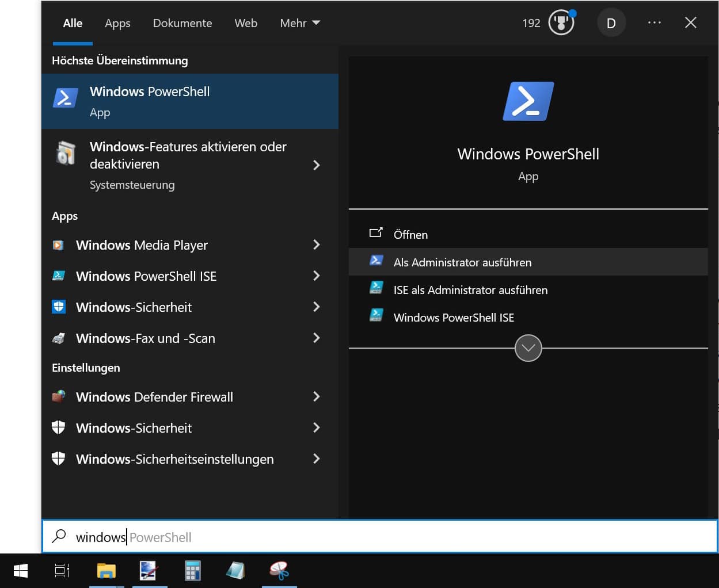Viewport: 719px width, 588px height.
Task: Open the Windows Start button
Action: click(x=21, y=571)
